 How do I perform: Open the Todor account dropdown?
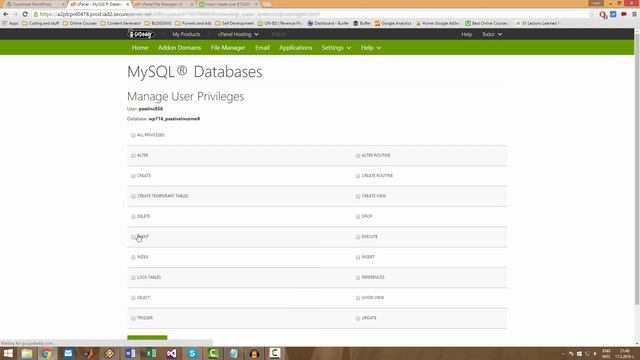492,34
